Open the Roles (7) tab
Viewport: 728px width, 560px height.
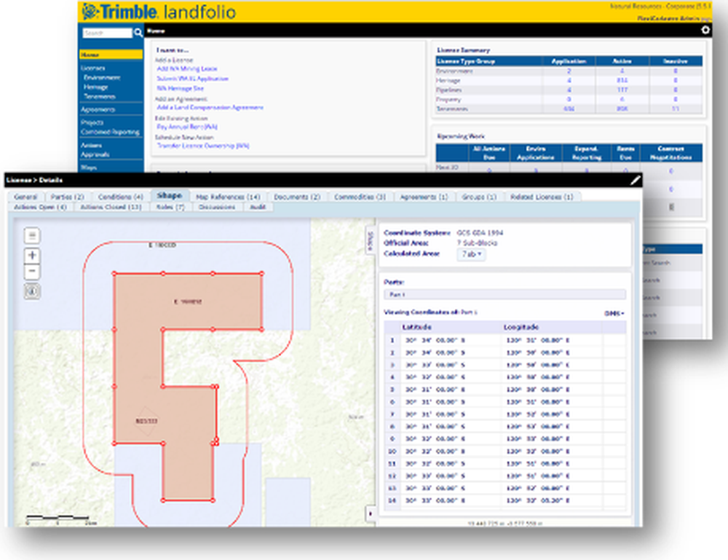(170, 207)
